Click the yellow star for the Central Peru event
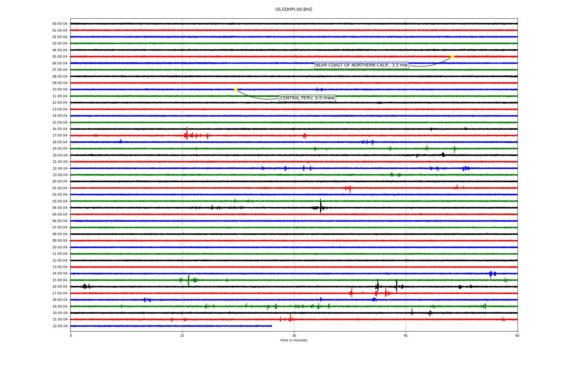Image resolution: width=588 pixels, height=368 pixels. click(x=236, y=89)
